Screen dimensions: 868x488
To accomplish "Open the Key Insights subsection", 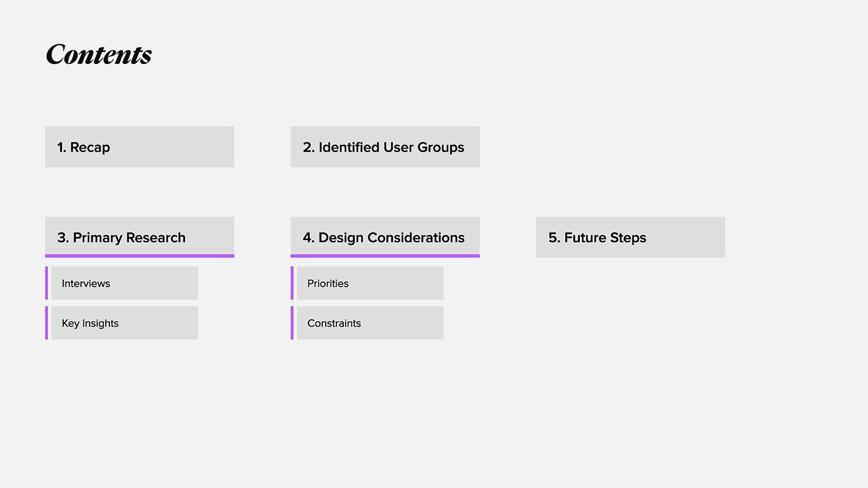I will click(124, 323).
